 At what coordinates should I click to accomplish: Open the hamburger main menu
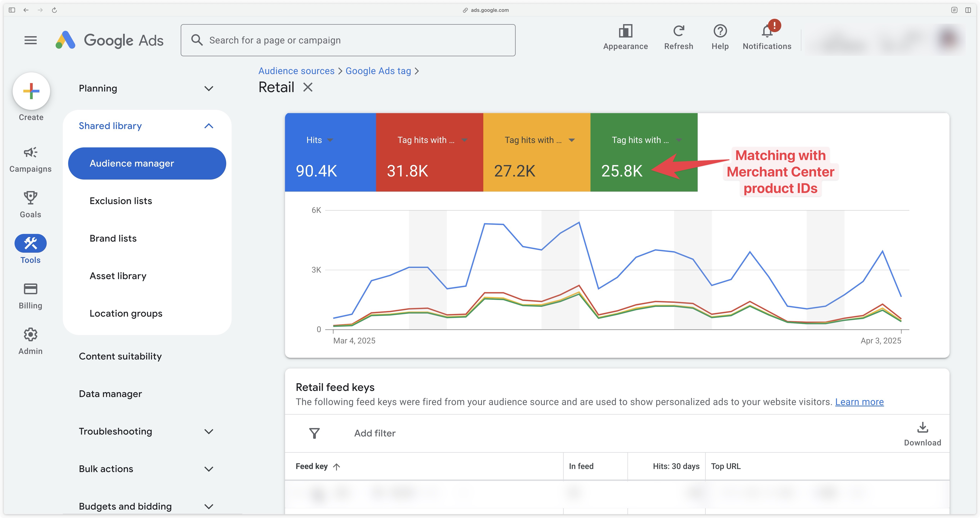point(30,40)
